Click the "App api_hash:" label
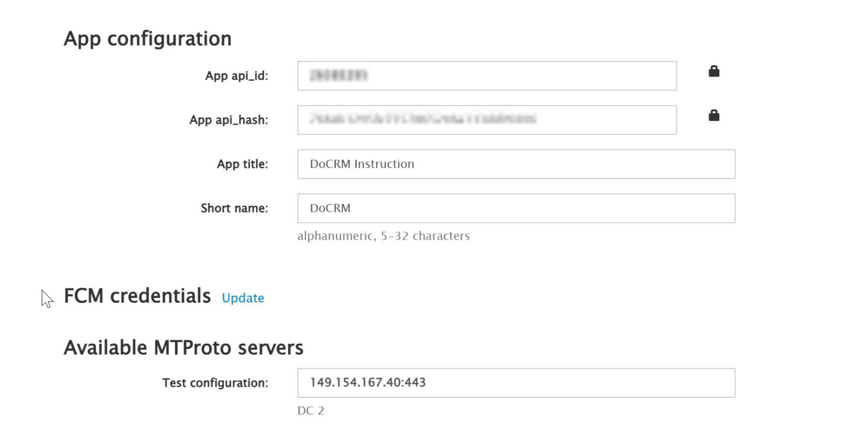Image resolution: width=868 pixels, height=430 pixels. 229,120
